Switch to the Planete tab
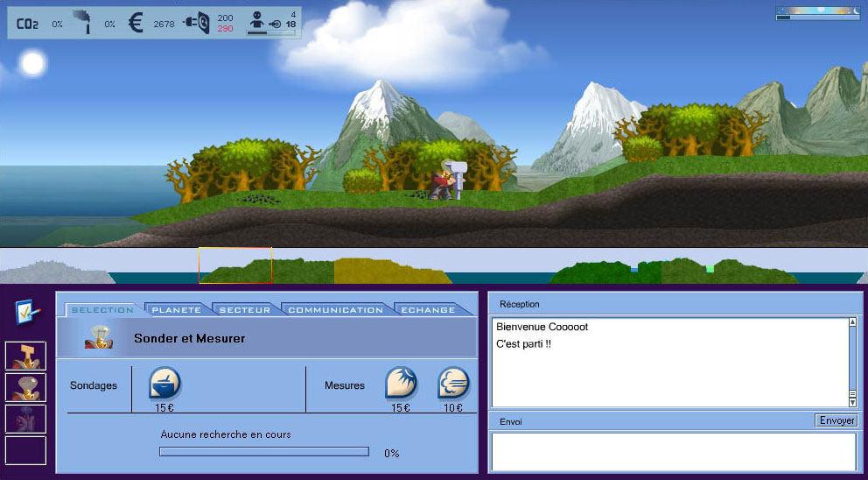 click(x=176, y=310)
